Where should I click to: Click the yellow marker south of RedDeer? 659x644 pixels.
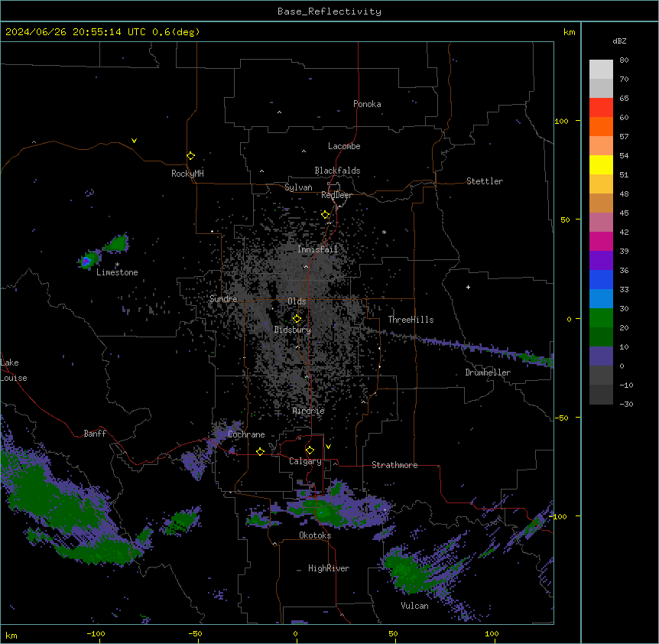point(326,215)
